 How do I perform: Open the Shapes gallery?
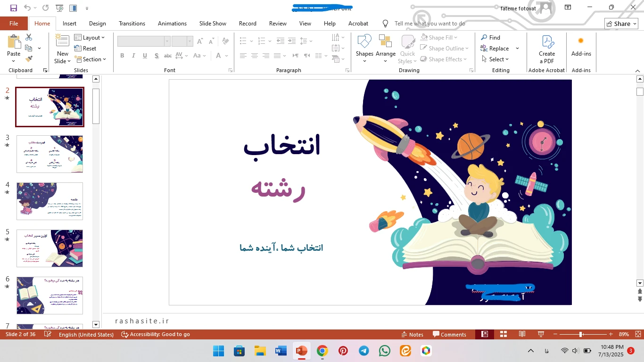click(x=364, y=41)
